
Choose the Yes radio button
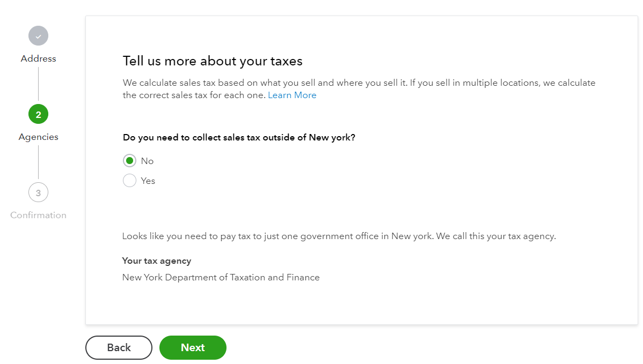129,181
